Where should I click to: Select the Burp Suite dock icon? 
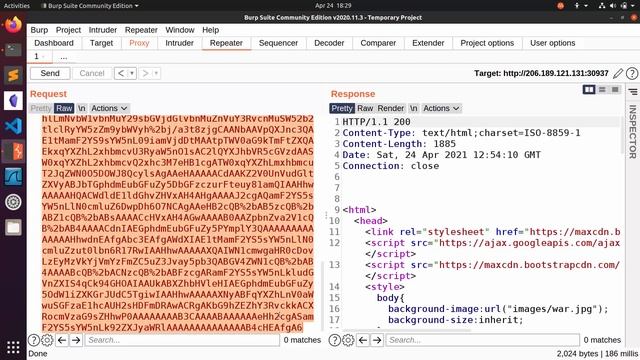tap(13, 151)
